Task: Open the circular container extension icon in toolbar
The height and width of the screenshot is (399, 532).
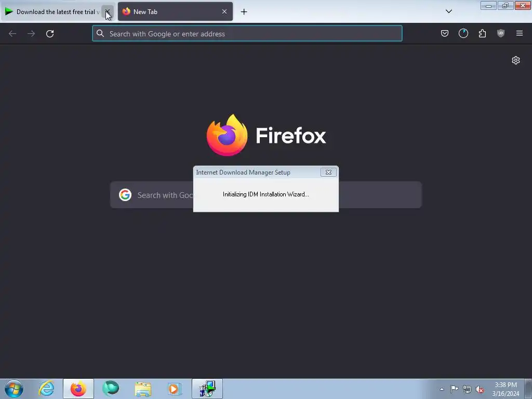Action: click(463, 33)
